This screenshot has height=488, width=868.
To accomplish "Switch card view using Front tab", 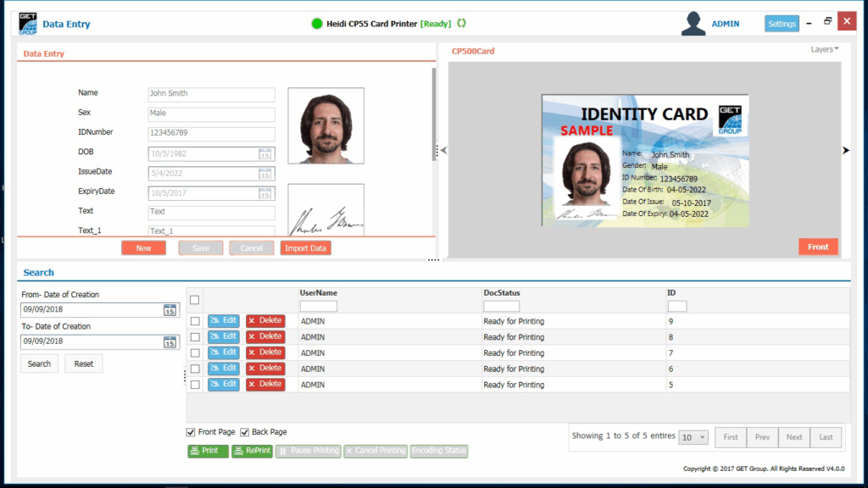I will (x=818, y=247).
